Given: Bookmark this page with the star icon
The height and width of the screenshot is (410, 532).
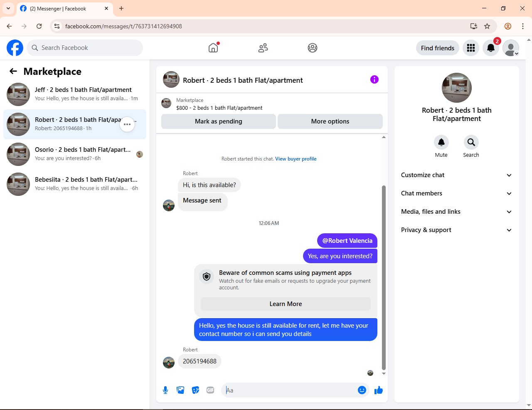Looking at the screenshot, I should [x=487, y=26].
